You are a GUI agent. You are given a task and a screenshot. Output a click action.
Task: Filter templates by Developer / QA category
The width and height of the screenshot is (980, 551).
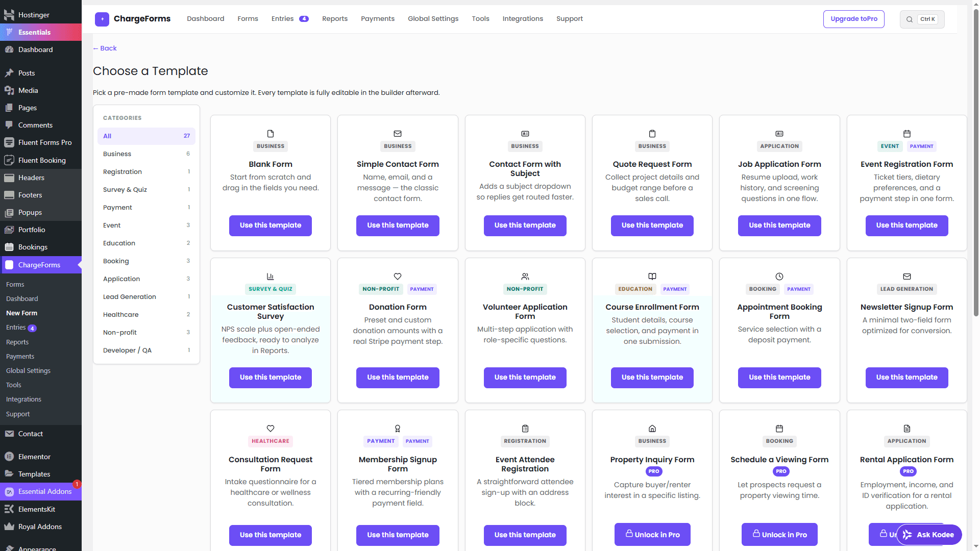click(x=146, y=350)
